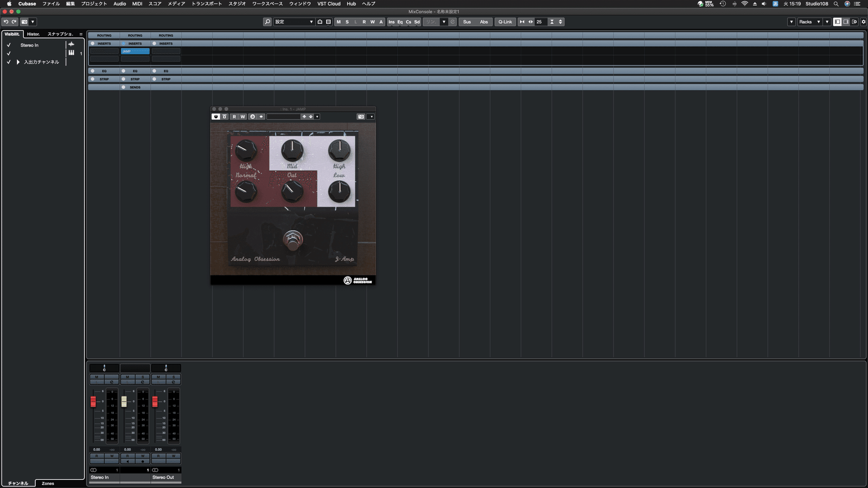
Task: Click the stereo configuration icon above Stereo Out
Action: [155, 470]
